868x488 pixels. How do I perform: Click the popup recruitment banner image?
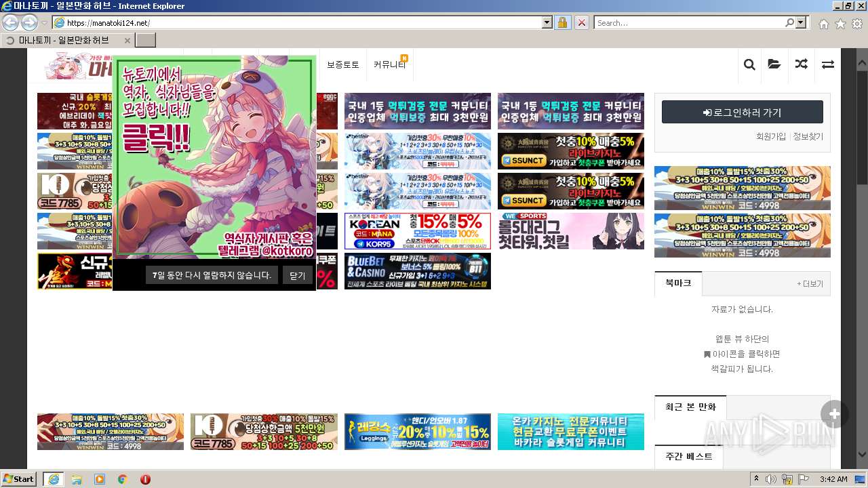click(214, 157)
